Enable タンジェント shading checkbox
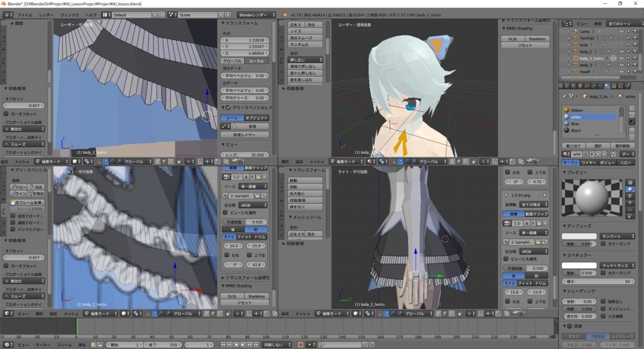This screenshot has width=644, height=349. pos(603,309)
